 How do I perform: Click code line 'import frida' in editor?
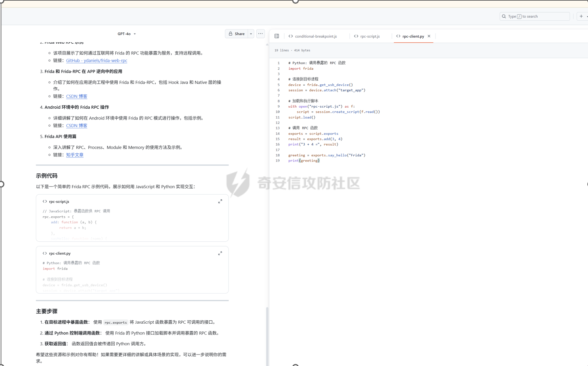pos(301,69)
